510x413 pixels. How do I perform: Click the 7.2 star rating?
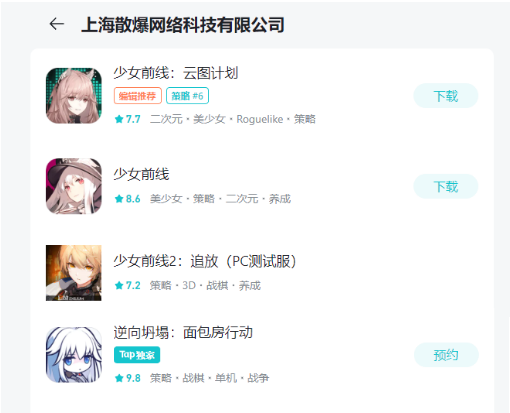click(128, 286)
